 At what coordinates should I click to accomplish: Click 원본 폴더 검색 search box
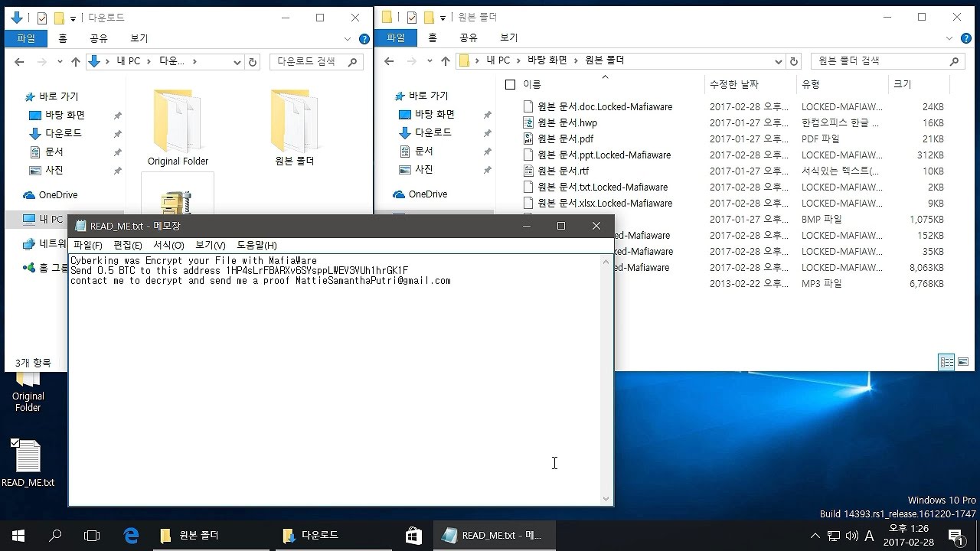click(x=887, y=61)
